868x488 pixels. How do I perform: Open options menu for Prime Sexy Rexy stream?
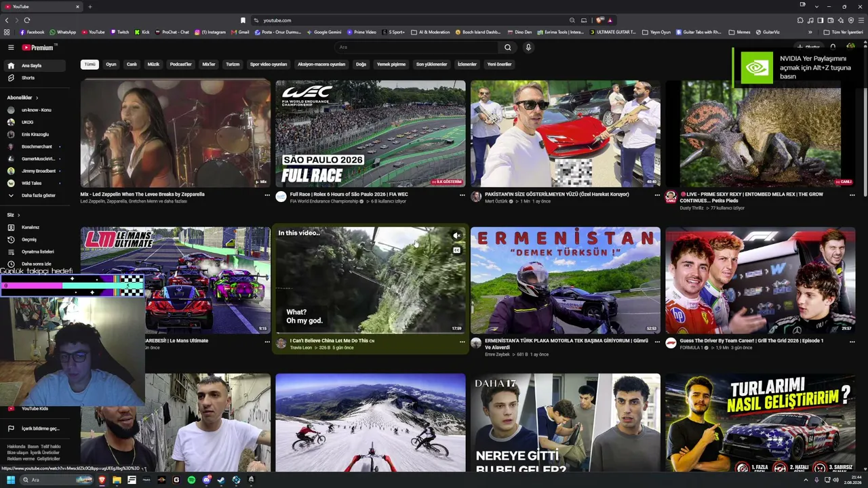(852, 195)
